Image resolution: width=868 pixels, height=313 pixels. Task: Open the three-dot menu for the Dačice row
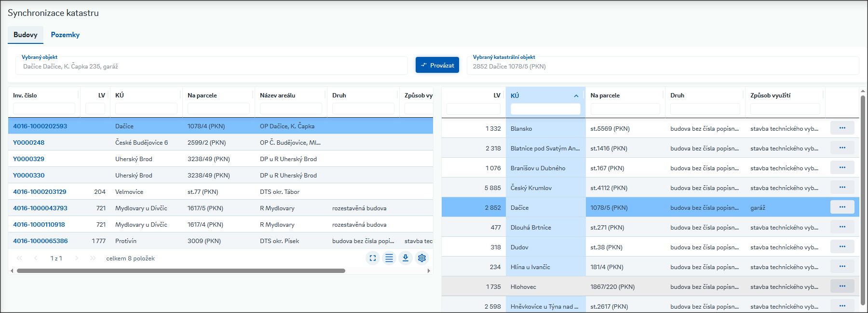[842, 207]
